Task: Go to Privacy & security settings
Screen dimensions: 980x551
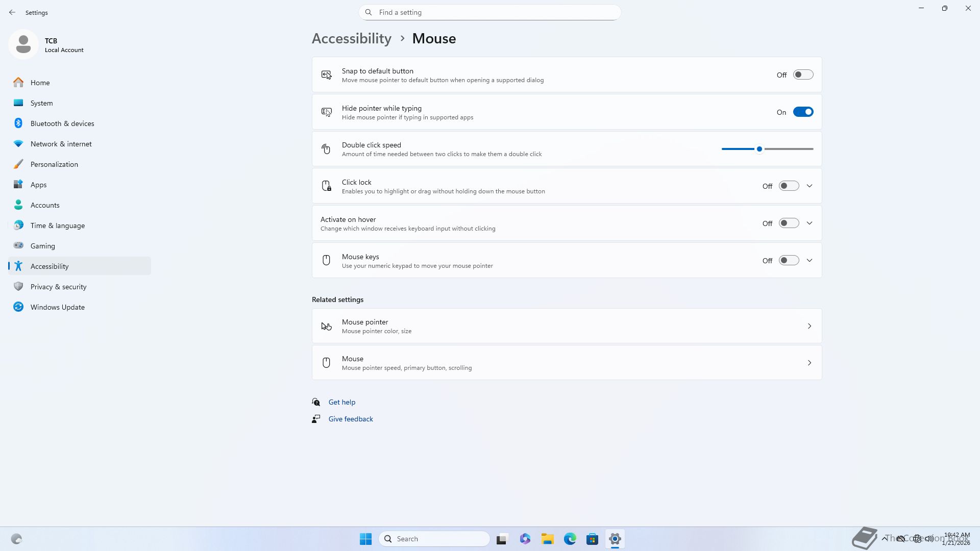Action: pos(58,287)
